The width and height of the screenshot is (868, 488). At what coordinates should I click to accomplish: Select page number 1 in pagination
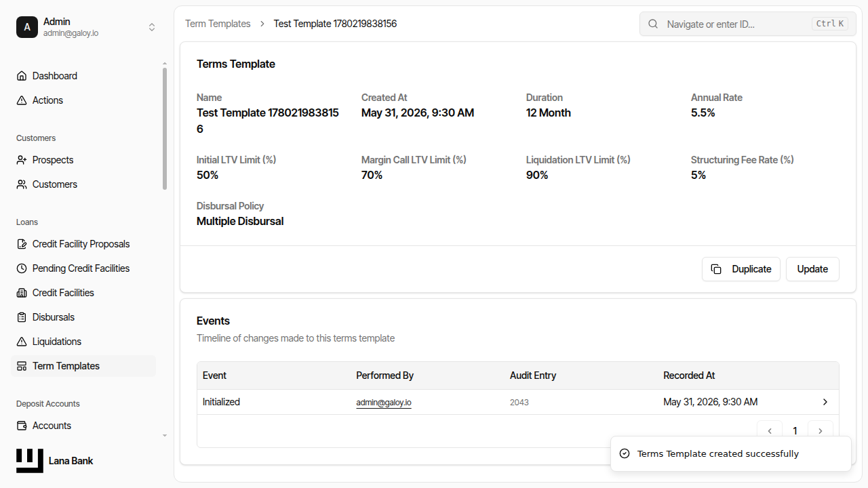[795, 431]
